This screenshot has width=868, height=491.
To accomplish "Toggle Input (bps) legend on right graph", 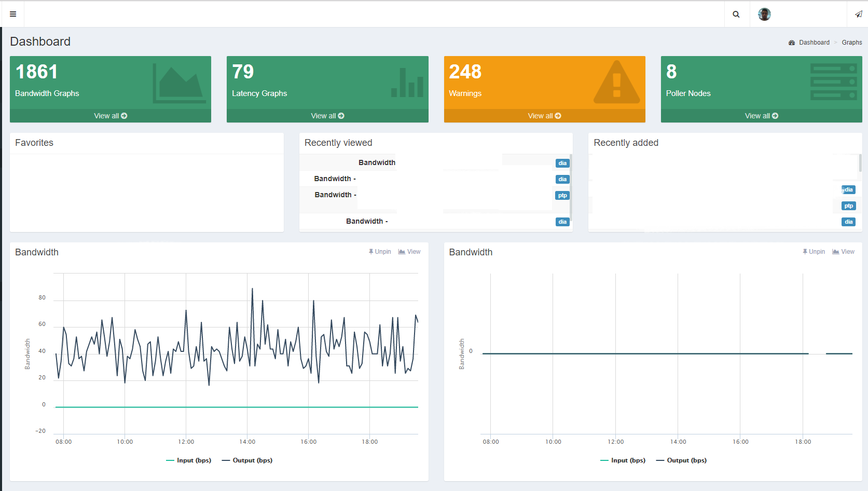I will pyautogui.click(x=623, y=460).
